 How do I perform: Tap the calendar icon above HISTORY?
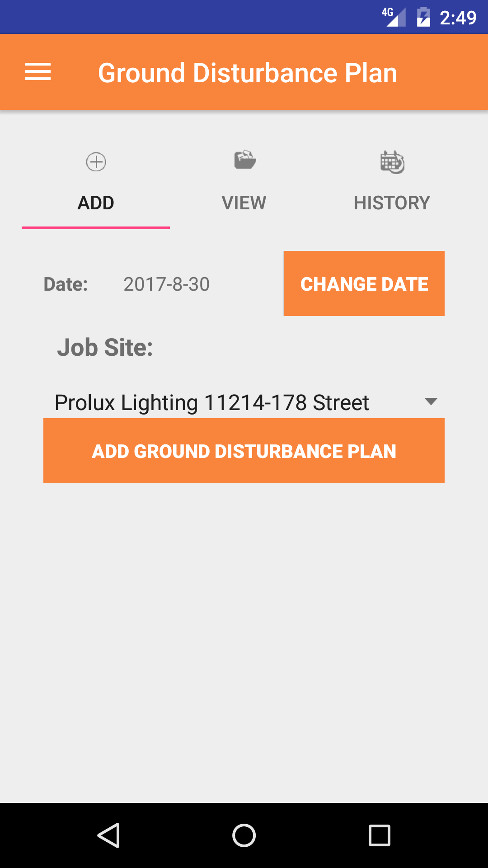point(392,162)
